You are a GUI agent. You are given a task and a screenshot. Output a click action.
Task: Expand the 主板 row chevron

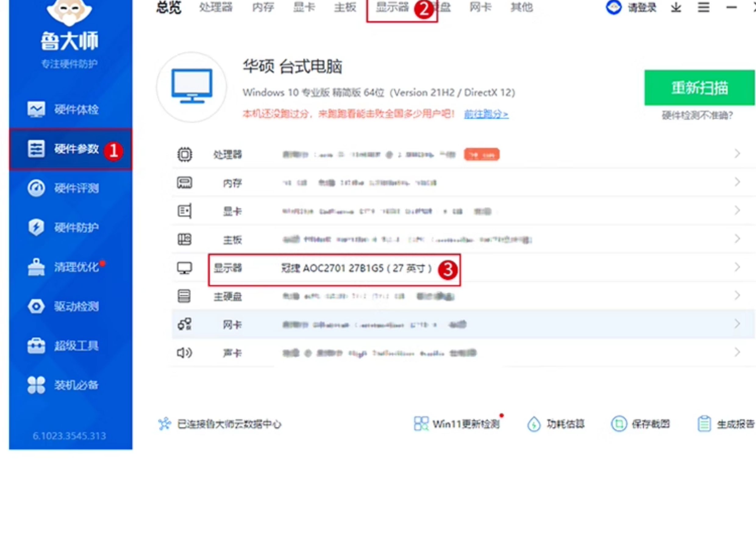click(737, 239)
